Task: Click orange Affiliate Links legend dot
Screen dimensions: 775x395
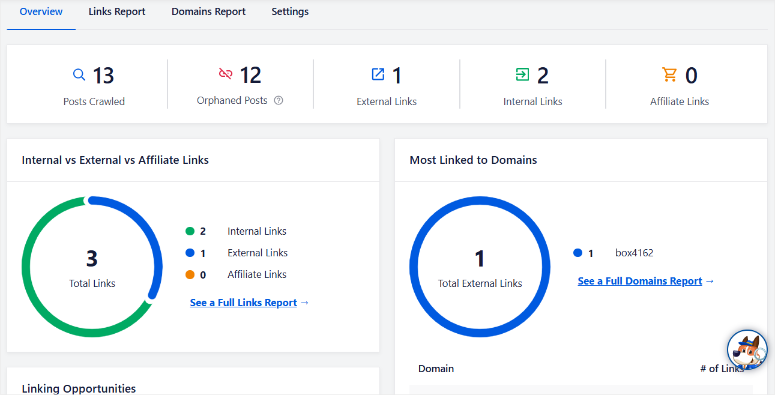Action: tap(190, 274)
